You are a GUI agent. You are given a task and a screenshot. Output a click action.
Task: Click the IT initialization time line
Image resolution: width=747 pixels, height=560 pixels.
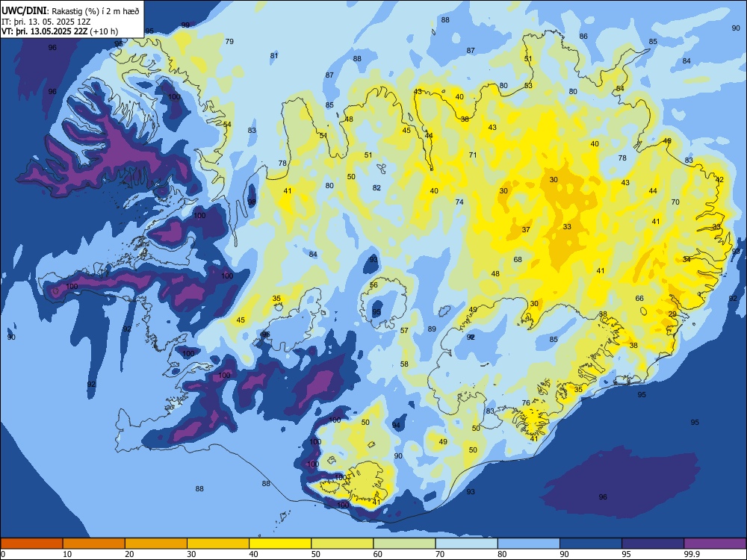tap(46, 22)
